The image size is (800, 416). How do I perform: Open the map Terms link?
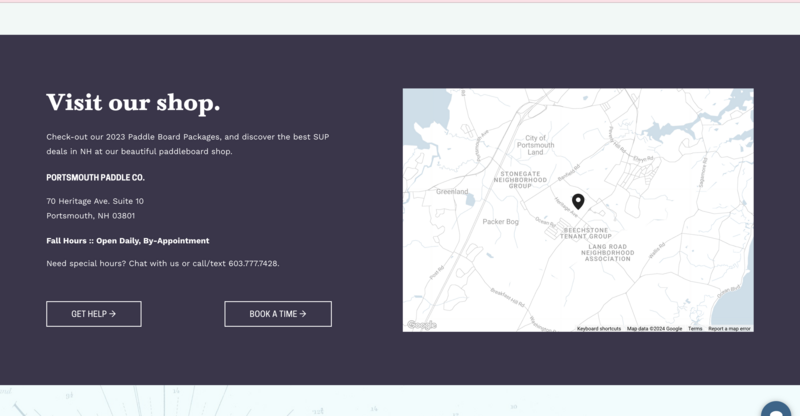click(695, 328)
